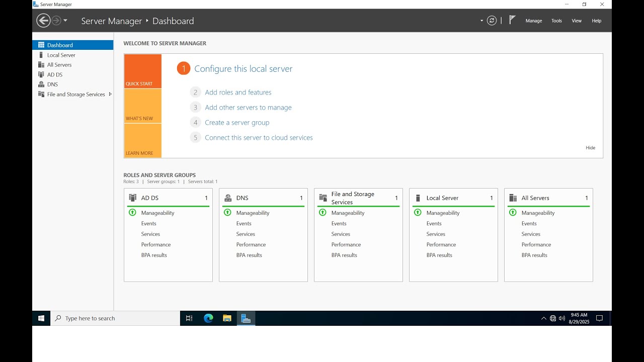Image resolution: width=644 pixels, height=362 pixels.
Task: Open the Help menu
Action: pyautogui.click(x=597, y=21)
